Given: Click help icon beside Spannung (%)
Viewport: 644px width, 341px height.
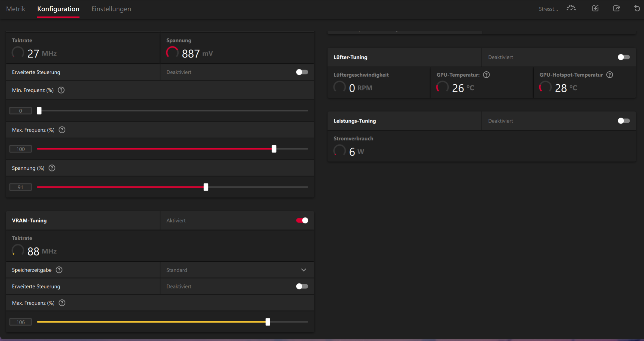Looking at the screenshot, I should pos(52,168).
